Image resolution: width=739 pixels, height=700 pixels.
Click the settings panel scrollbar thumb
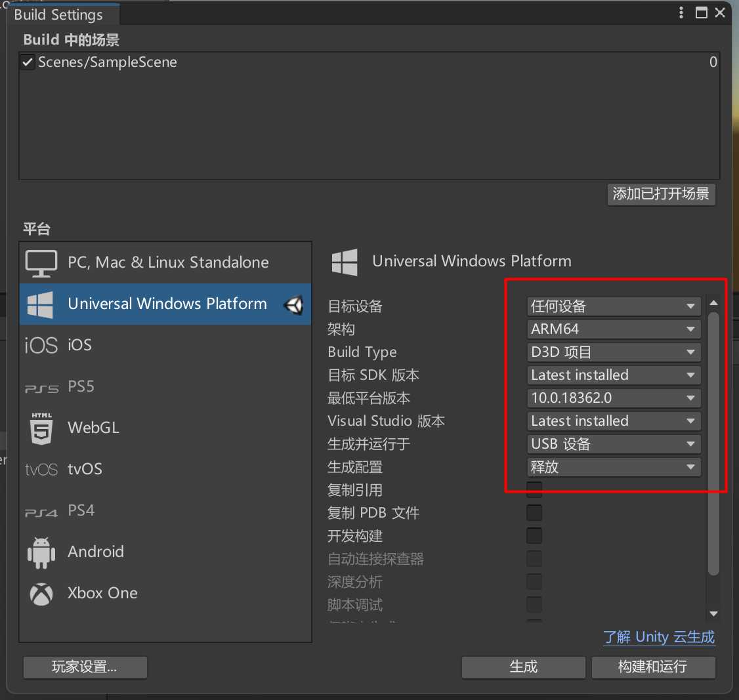click(x=713, y=443)
